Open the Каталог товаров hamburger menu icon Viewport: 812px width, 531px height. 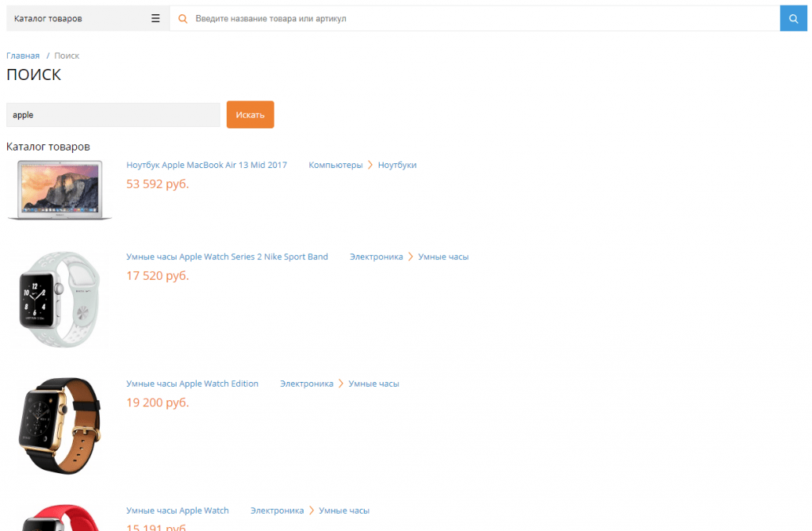155,19
